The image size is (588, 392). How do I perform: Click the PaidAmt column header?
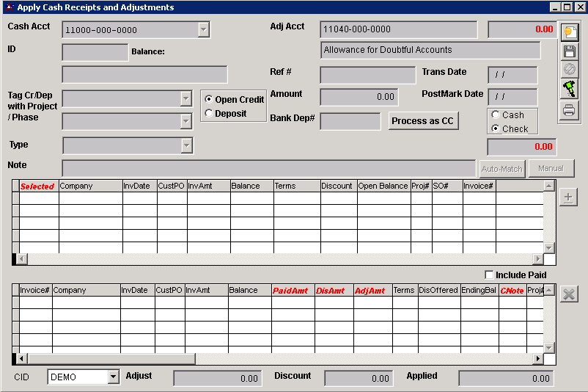click(291, 291)
